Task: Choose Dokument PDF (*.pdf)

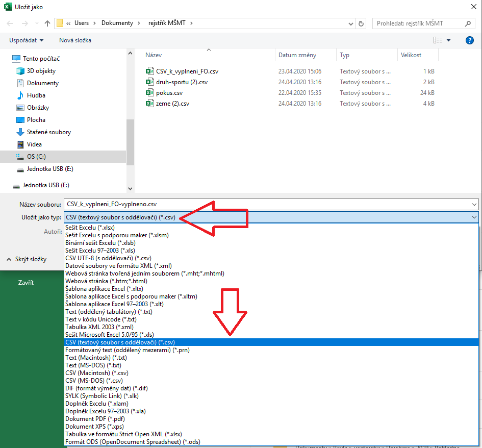Action: pyautogui.click(x=271, y=419)
